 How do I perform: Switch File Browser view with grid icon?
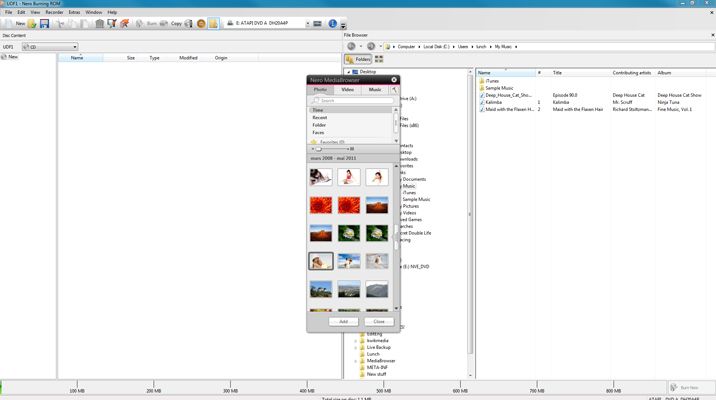(379, 59)
